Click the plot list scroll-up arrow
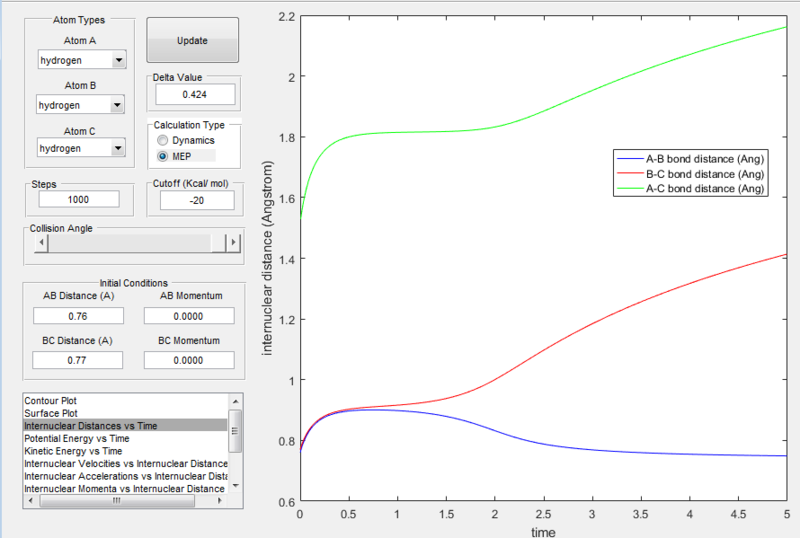 (235, 401)
